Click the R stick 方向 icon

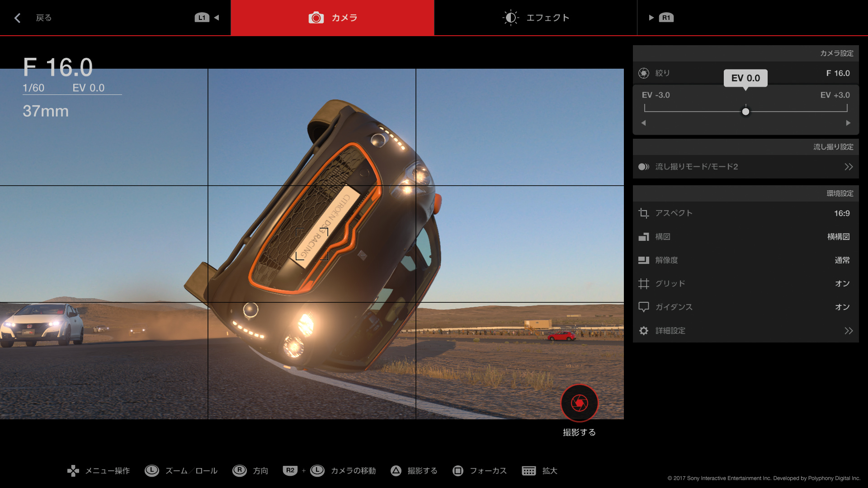(239, 471)
